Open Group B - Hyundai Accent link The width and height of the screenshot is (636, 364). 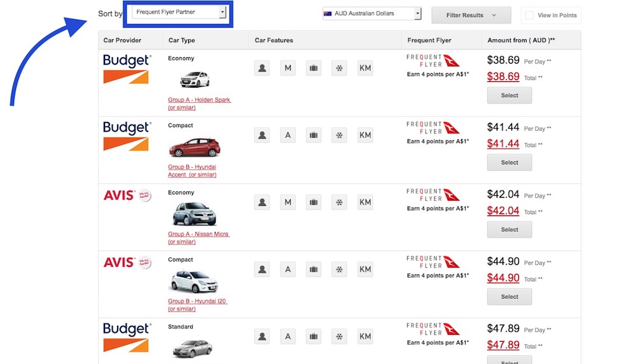(192, 171)
